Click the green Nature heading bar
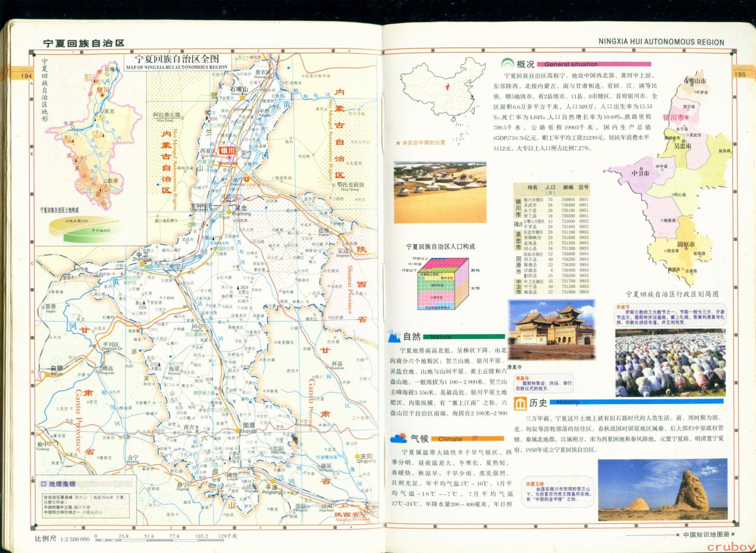This screenshot has width=756, height=553. pyautogui.click(x=464, y=337)
